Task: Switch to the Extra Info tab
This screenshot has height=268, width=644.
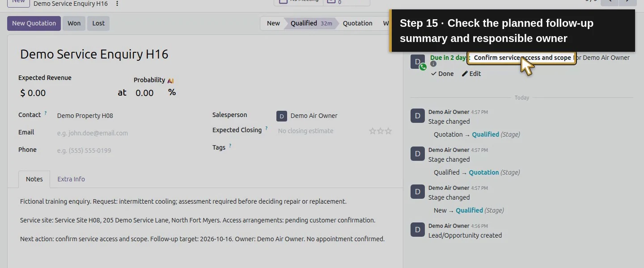Action: 71,179
